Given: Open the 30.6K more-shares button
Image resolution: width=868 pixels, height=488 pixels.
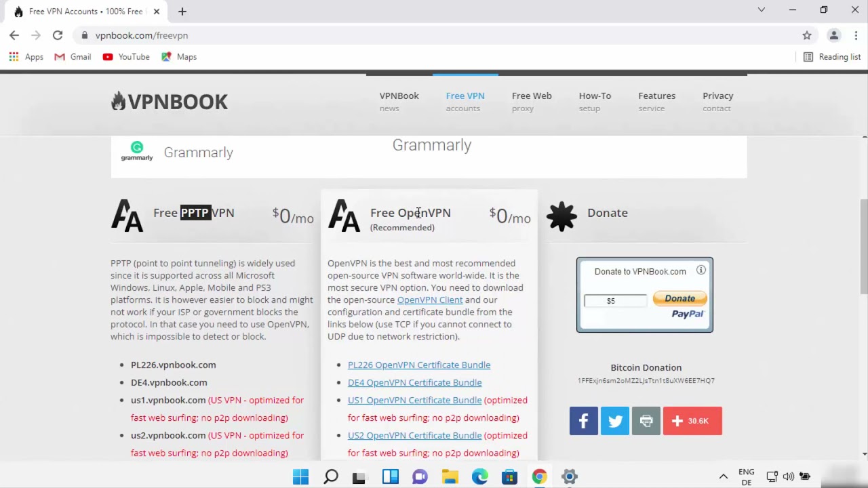Looking at the screenshot, I should pyautogui.click(x=692, y=421).
